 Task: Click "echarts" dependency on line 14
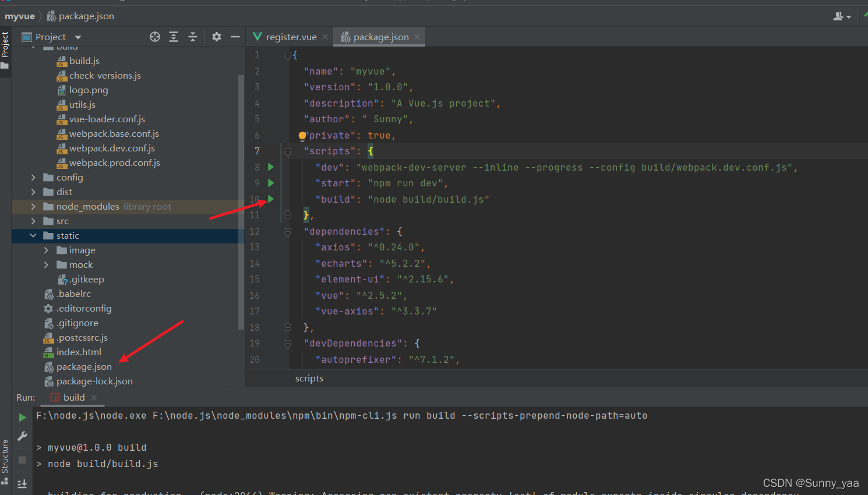point(341,263)
